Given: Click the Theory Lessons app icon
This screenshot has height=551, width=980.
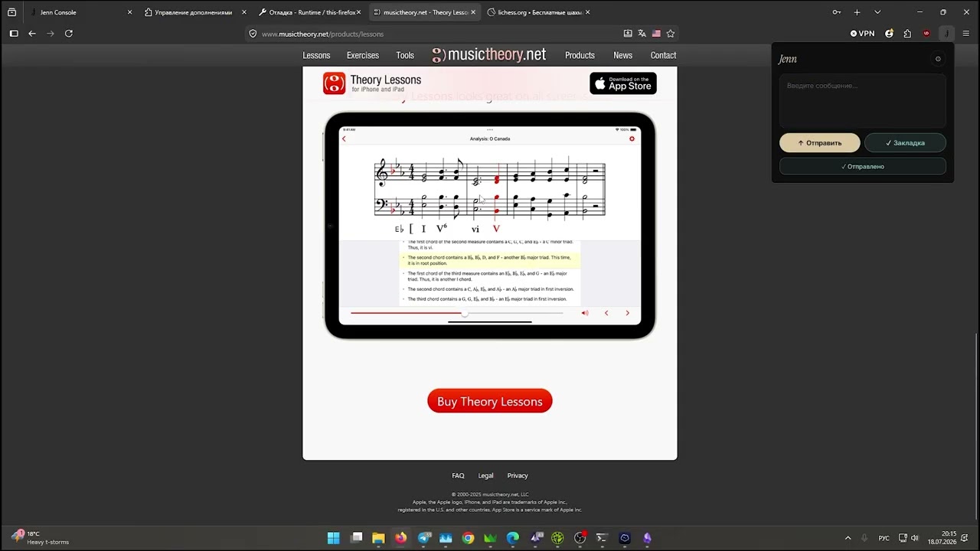Looking at the screenshot, I should tap(335, 83).
